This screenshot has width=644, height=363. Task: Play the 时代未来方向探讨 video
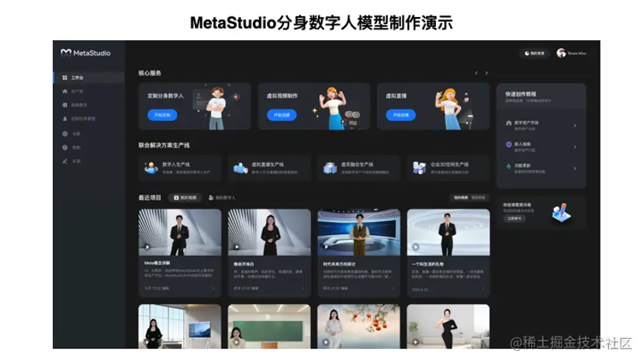click(x=326, y=247)
